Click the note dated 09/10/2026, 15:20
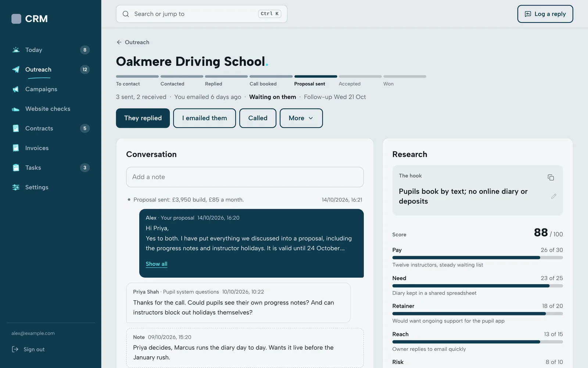This screenshot has width=588, height=368. tap(245, 348)
